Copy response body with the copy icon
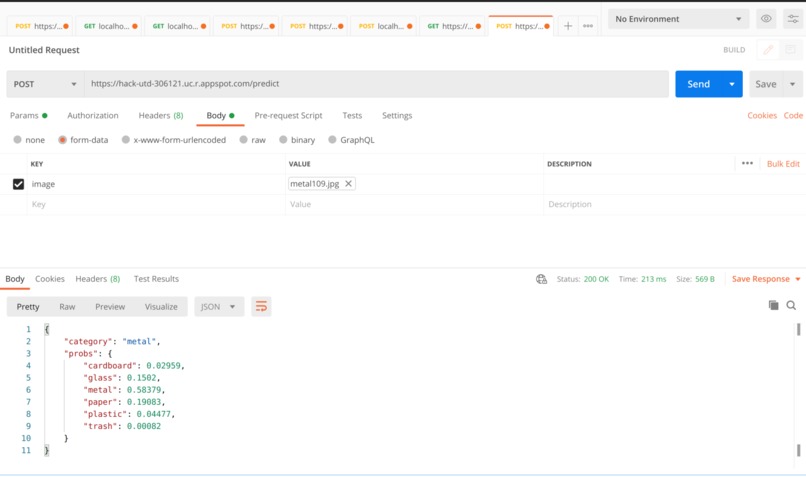The image size is (806, 478). [x=773, y=305]
